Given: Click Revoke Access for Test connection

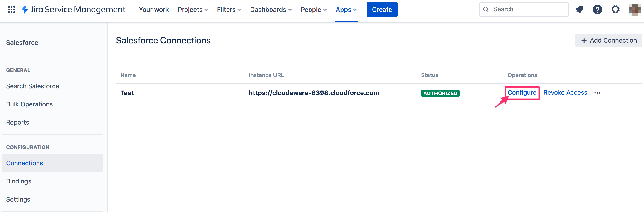Looking at the screenshot, I should coord(565,93).
